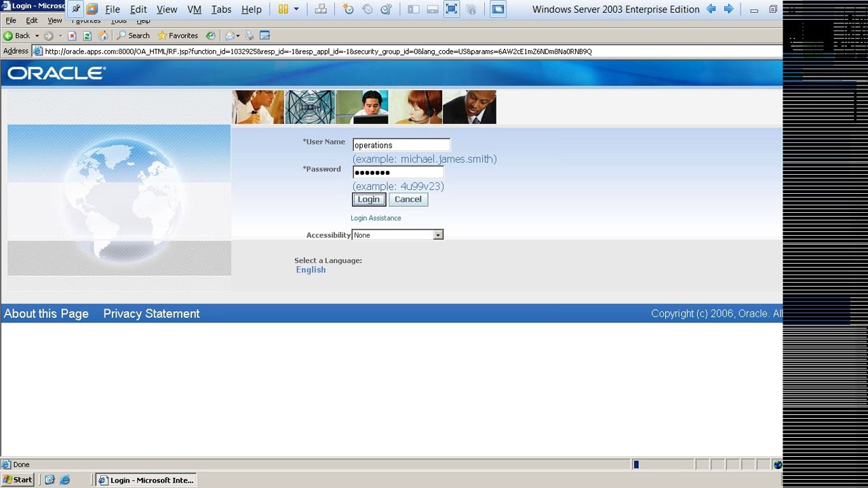Expand the Forward button history arrow
This screenshot has width=868, height=488.
tap(60, 36)
